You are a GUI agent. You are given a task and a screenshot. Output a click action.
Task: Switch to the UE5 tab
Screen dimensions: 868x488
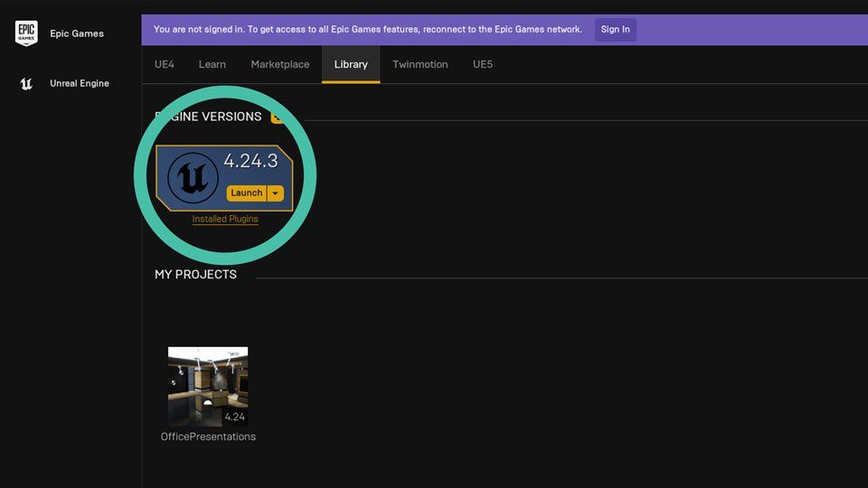483,64
